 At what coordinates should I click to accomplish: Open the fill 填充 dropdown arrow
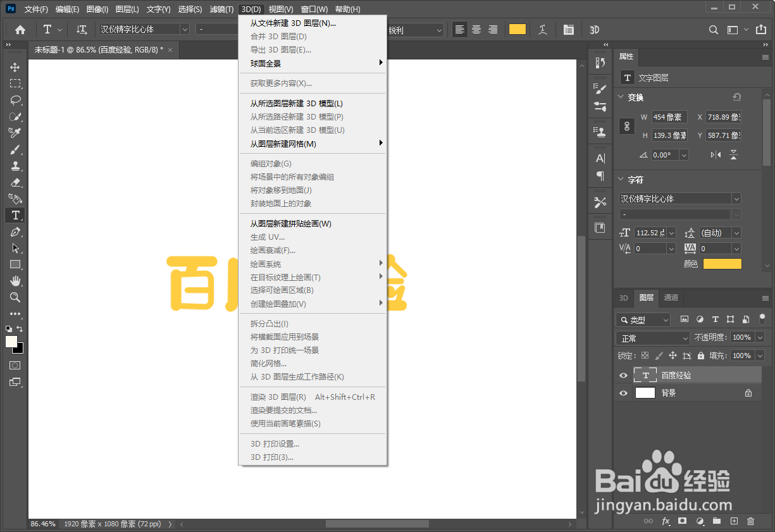click(x=760, y=356)
